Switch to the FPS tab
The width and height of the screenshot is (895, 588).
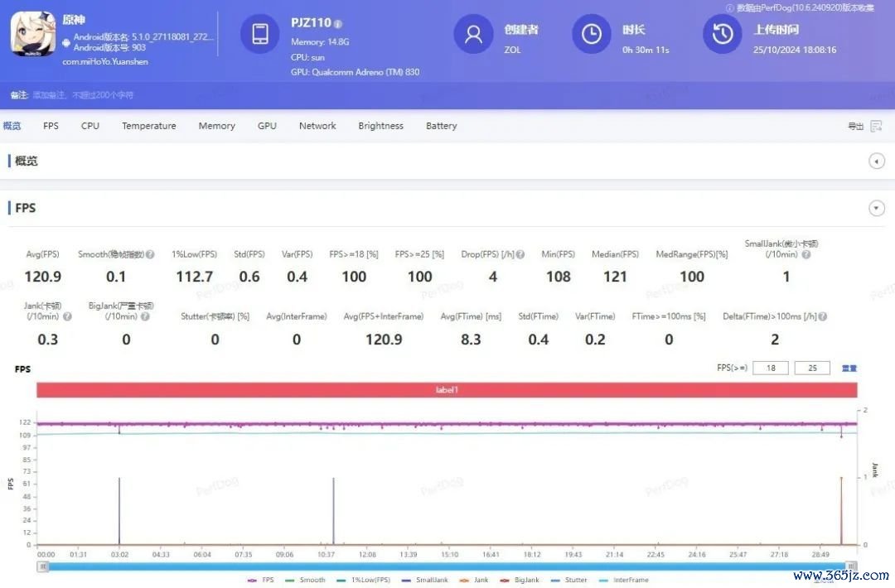point(51,126)
